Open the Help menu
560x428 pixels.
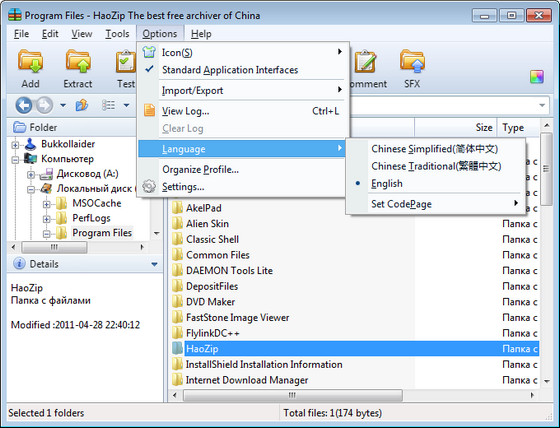pyautogui.click(x=201, y=34)
